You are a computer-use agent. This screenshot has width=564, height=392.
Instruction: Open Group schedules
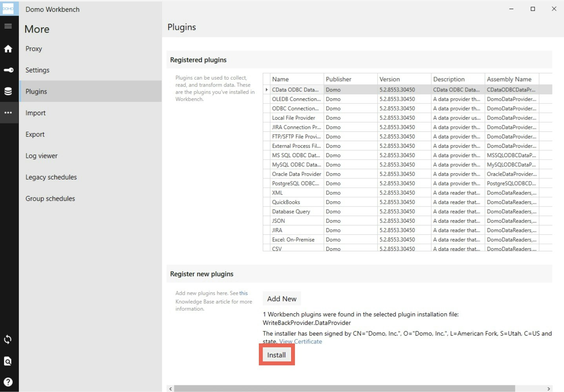(90, 198)
